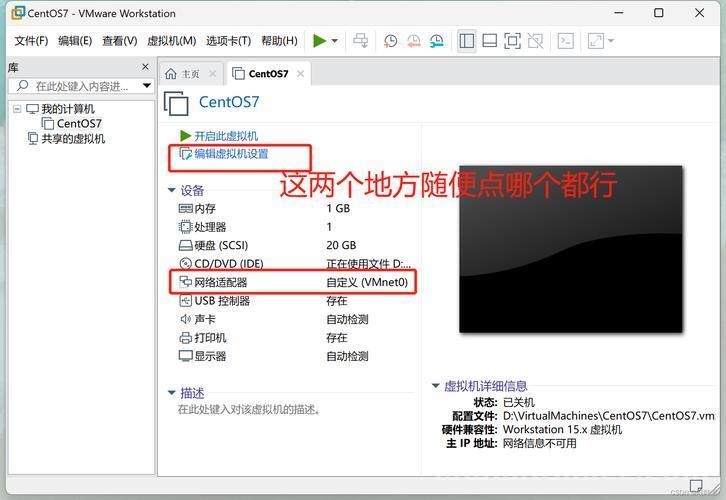726x500 pixels.
Task: Click the 网络适配器 device row
Action: click(294, 282)
